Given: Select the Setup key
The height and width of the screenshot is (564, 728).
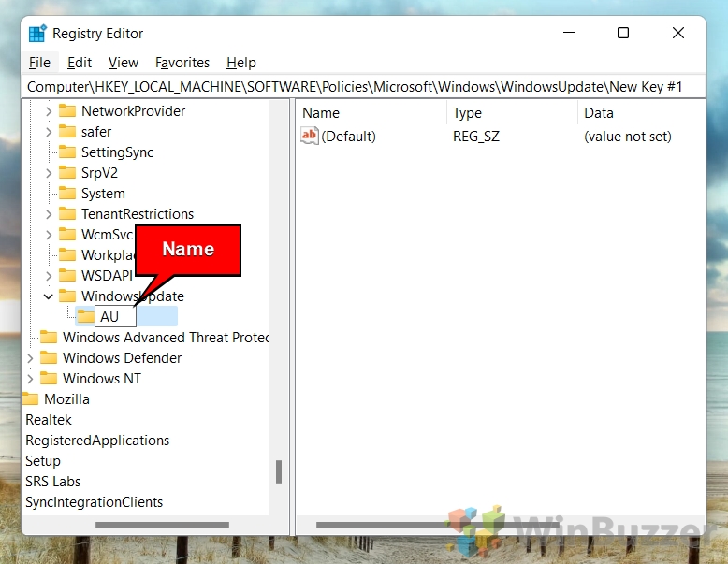Looking at the screenshot, I should 43,461.
